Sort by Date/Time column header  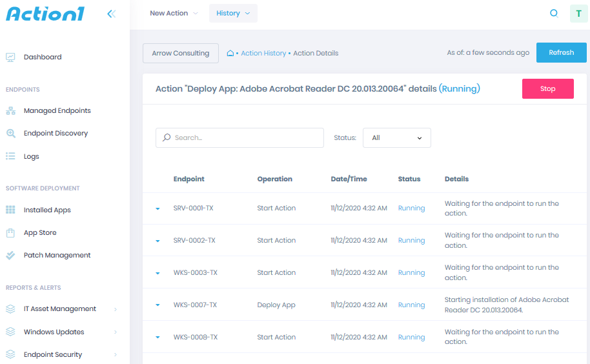349,179
